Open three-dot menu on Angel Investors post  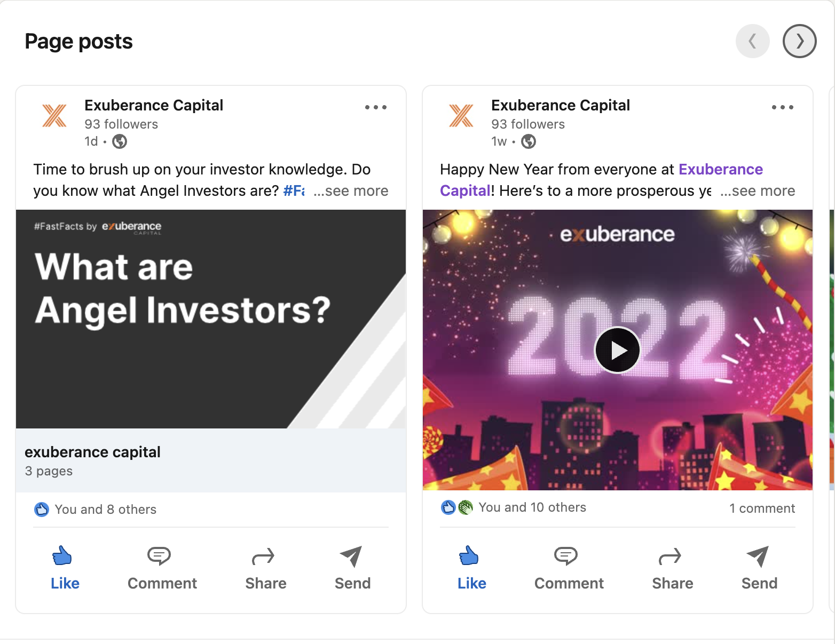point(376,107)
